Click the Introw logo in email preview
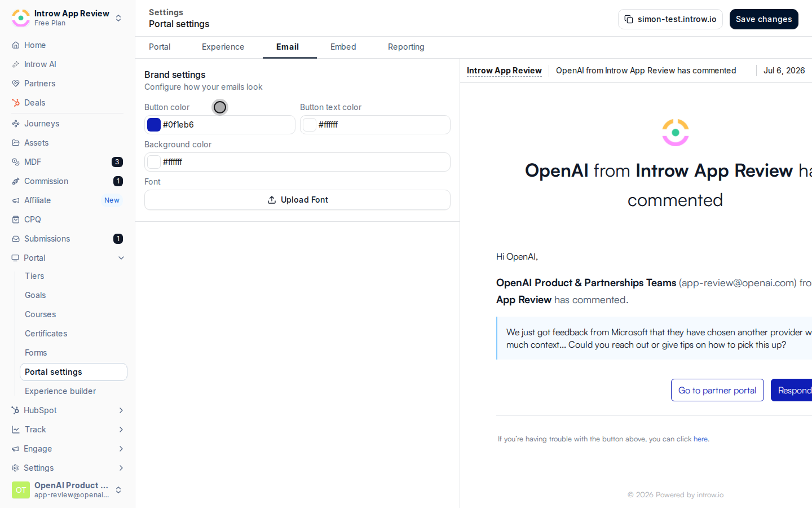Screen dimensions: 812x508 tap(676, 133)
